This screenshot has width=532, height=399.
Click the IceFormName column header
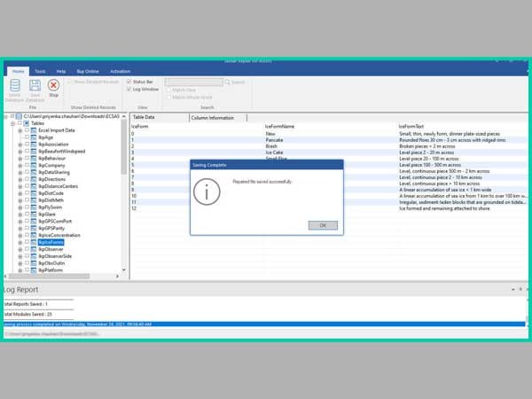coord(279,127)
